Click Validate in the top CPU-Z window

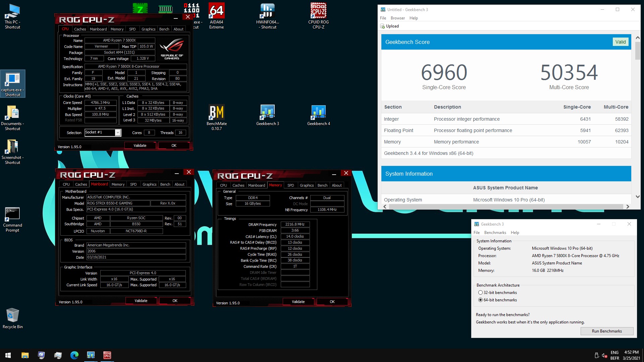click(x=140, y=145)
